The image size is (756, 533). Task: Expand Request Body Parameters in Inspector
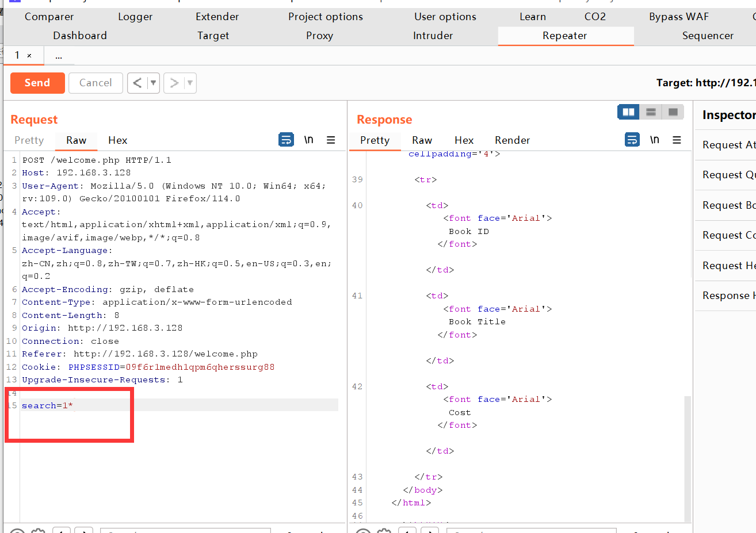(x=726, y=205)
